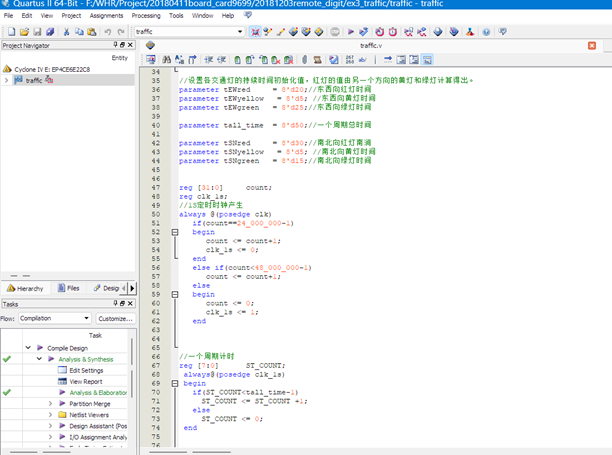Image resolution: width=612 pixels, height=455 pixels.
Task: Select the traffic entity in Project Navigator
Action: 34,80
